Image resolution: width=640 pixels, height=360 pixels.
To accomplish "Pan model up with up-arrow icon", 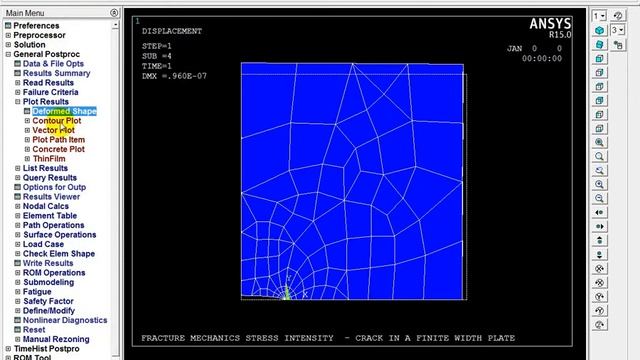I will point(599,240).
